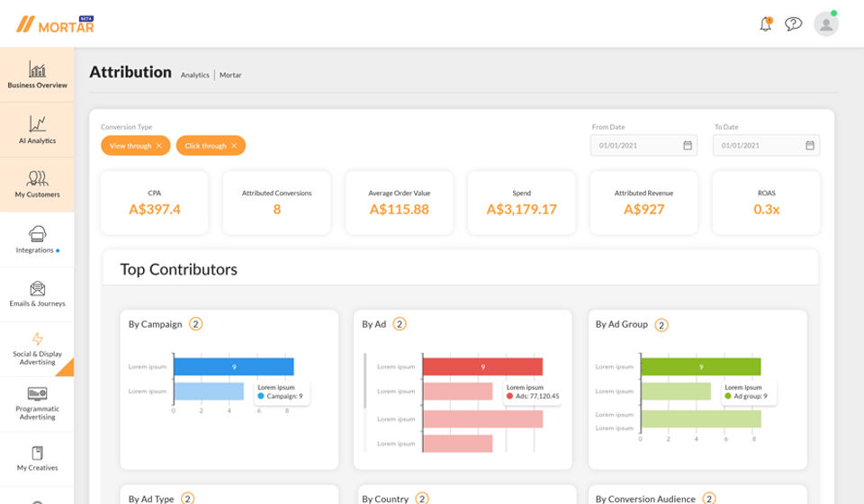Click the Conversion Type label
Viewport: 864px width, 504px height.
click(x=126, y=127)
